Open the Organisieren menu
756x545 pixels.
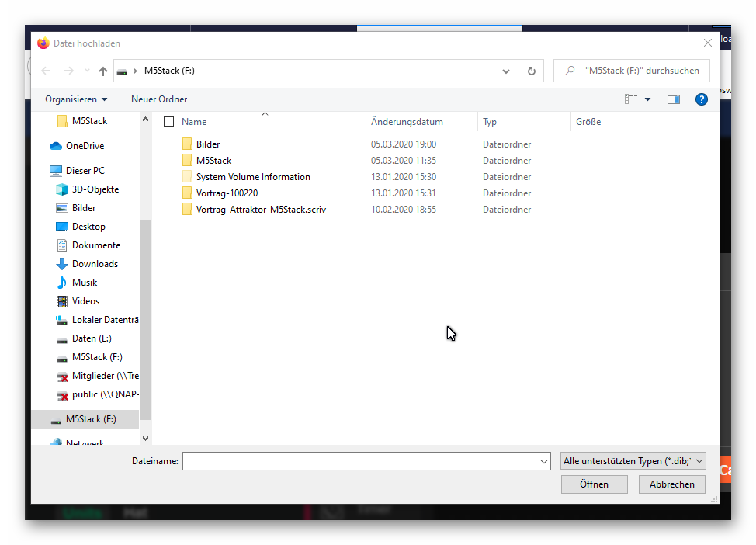point(76,99)
